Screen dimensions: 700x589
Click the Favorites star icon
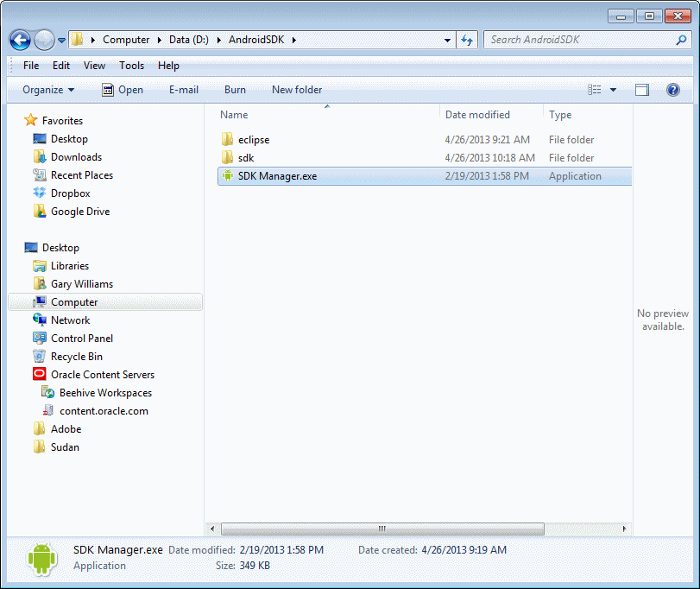[31, 120]
